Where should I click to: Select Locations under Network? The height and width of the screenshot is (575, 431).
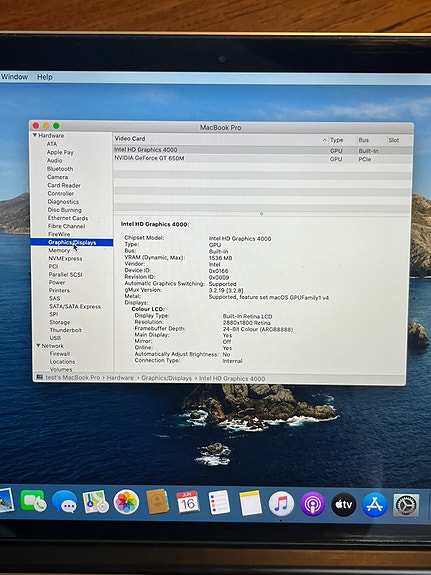pos(62,362)
